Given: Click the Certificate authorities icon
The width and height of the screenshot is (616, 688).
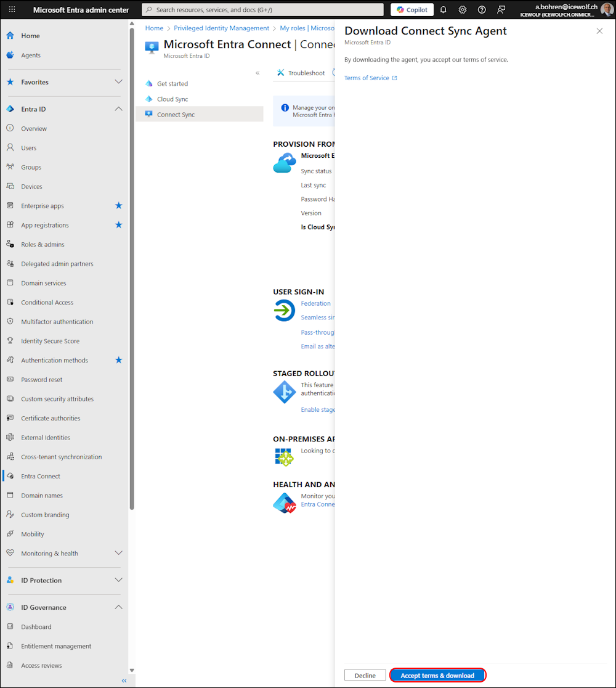Looking at the screenshot, I should click(x=10, y=418).
